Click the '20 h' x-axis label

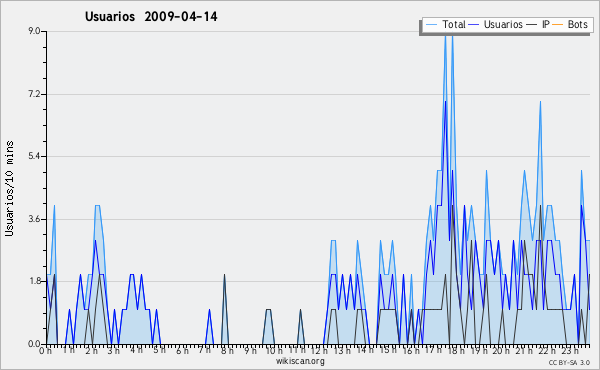pos(501,350)
